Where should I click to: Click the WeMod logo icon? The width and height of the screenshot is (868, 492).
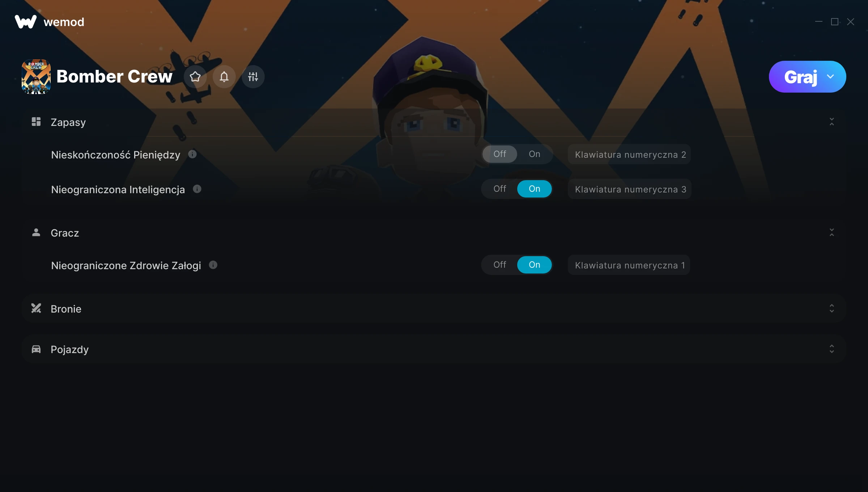pos(26,22)
